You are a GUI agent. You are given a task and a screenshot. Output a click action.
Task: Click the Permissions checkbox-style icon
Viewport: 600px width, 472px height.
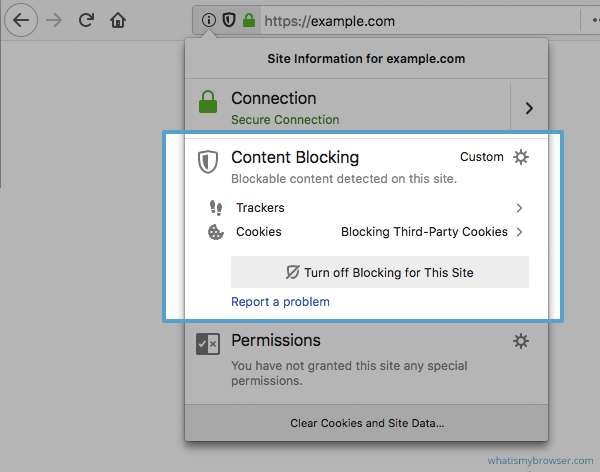[208, 345]
